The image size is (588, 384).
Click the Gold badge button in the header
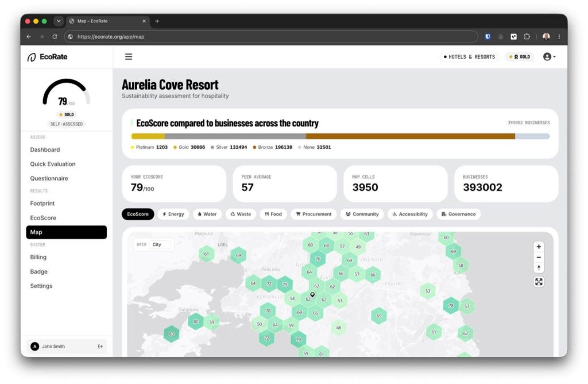[520, 57]
